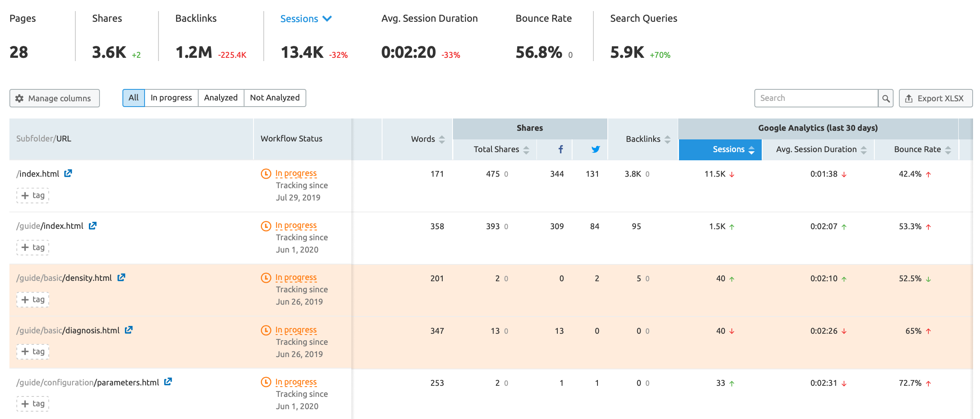The width and height of the screenshot is (980, 419).
Task: Filter pages by Analyzed status
Action: [x=221, y=98]
